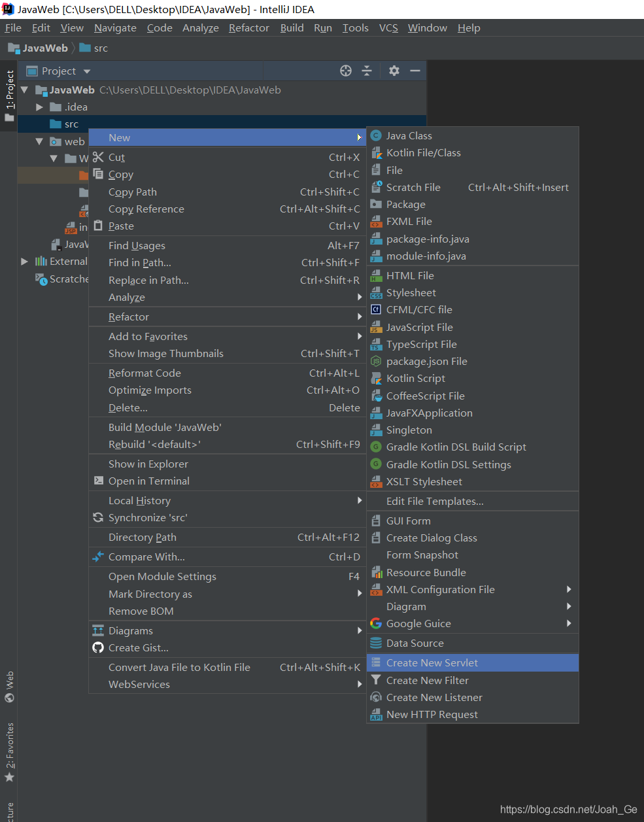This screenshot has height=822, width=644.
Task: Expand the Refactor submenu arrow
Action: [360, 317]
